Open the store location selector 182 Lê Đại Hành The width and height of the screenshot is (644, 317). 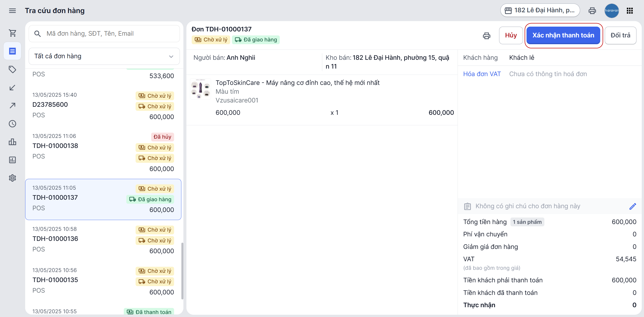point(540,11)
